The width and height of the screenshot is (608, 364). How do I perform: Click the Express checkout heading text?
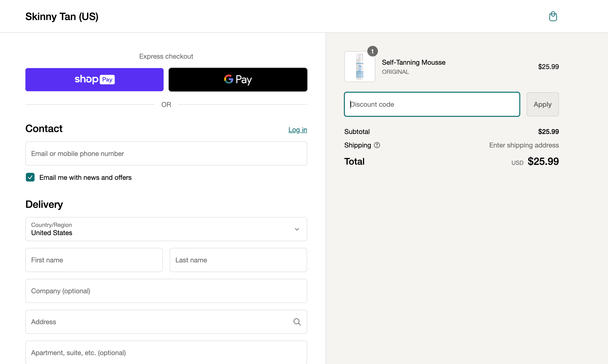tap(166, 56)
